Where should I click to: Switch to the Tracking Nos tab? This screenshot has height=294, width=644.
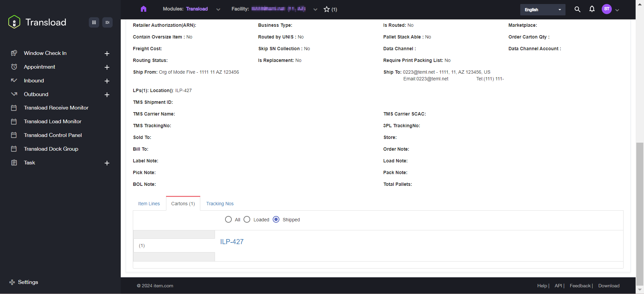[220, 204]
